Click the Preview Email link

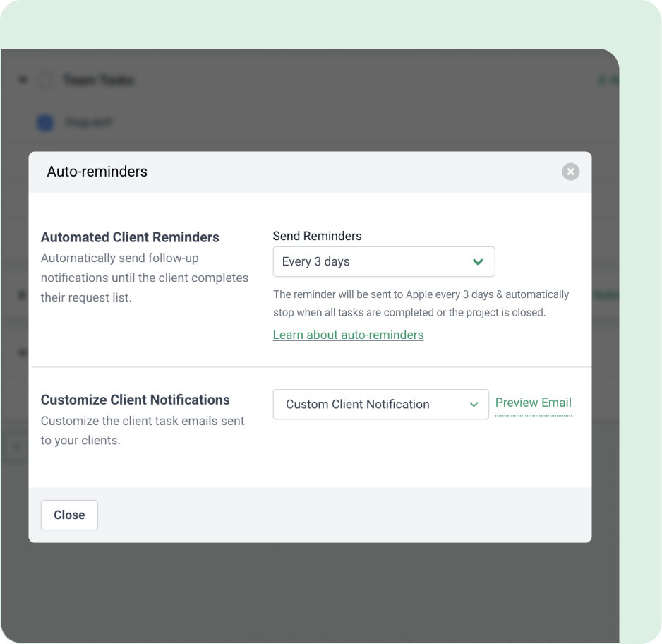tap(534, 402)
